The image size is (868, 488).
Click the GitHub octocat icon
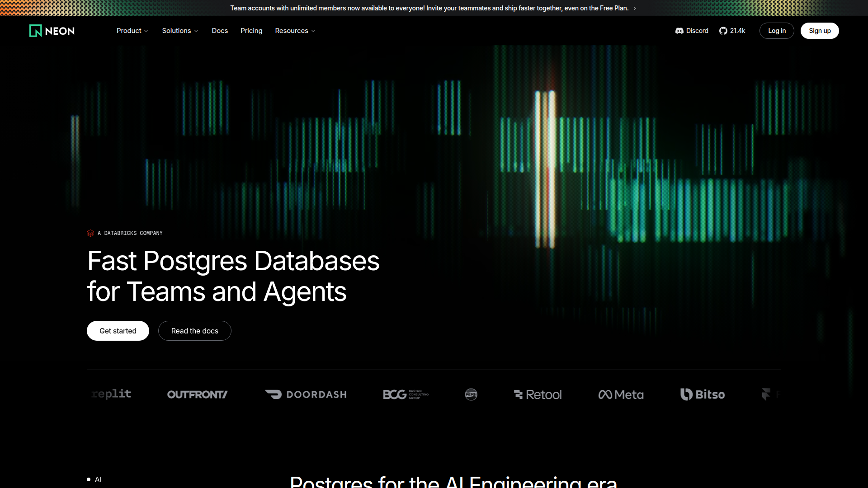point(723,31)
